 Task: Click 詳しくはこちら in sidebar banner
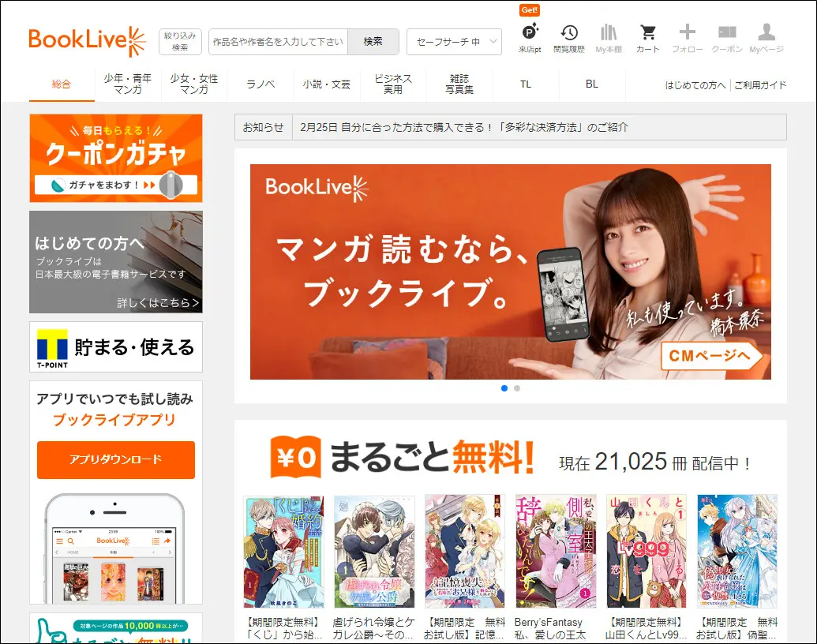click(158, 302)
